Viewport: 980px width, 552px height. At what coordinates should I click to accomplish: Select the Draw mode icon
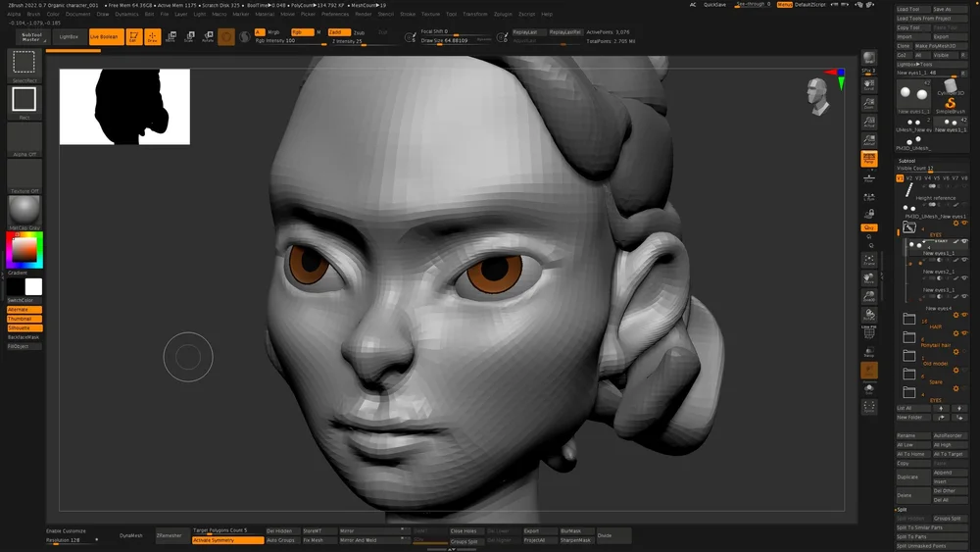[153, 37]
